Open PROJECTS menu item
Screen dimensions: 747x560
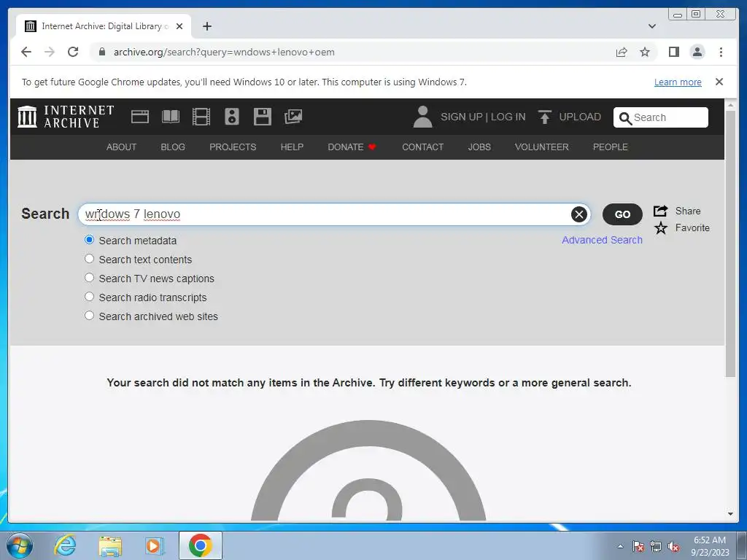tap(233, 147)
